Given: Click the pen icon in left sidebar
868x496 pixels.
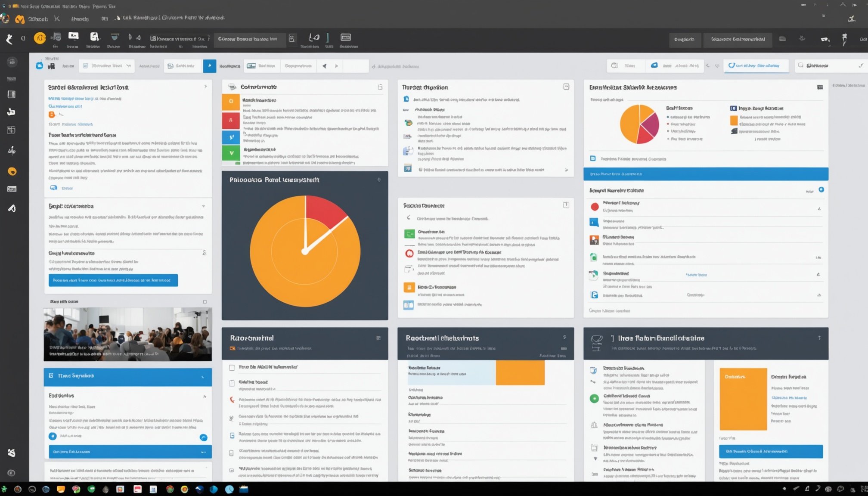Looking at the screenshot, I should 12,208.
